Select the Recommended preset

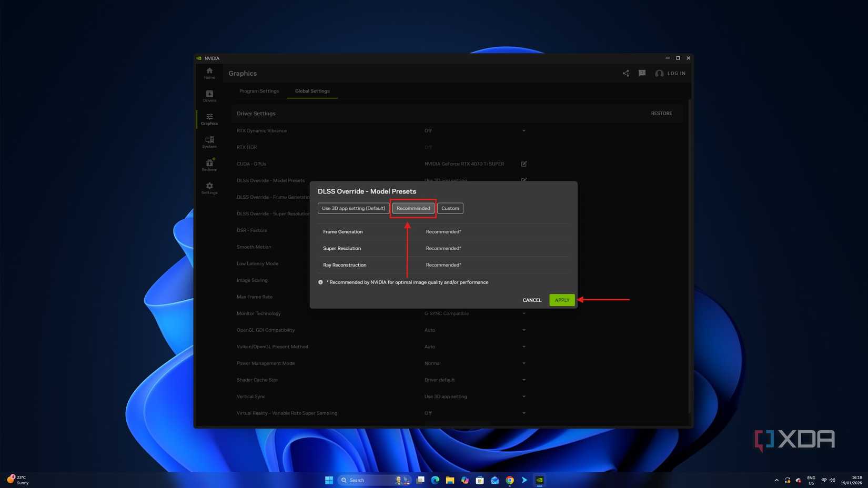(413, 208)
